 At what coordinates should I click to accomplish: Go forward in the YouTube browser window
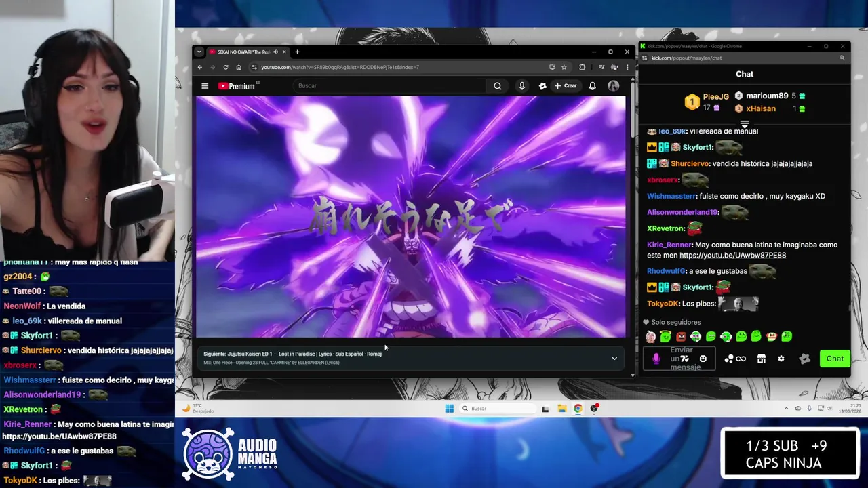tap(213, 67)
